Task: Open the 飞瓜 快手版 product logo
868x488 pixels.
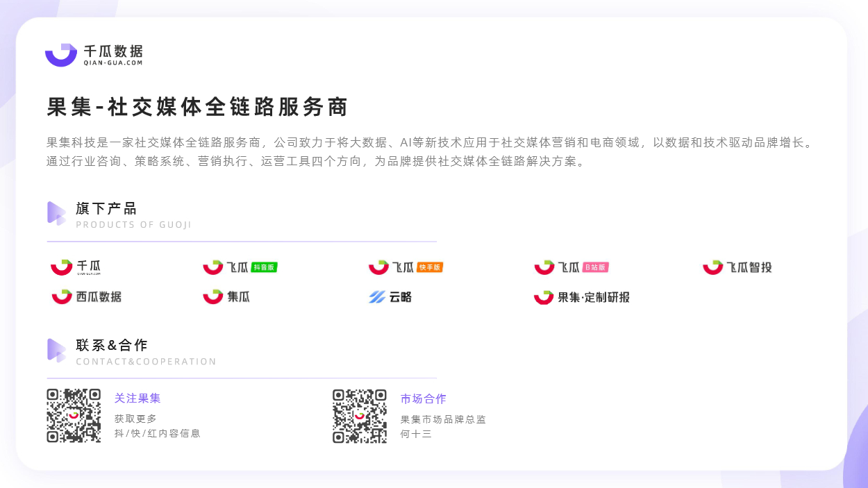Action: [x=406, y=267]
